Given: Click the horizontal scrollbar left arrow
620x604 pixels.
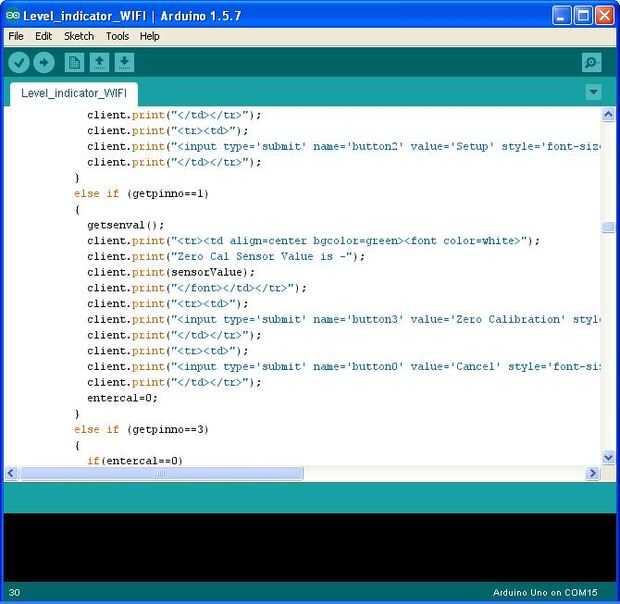Looking at the screenshot, I should coord(11,473).
